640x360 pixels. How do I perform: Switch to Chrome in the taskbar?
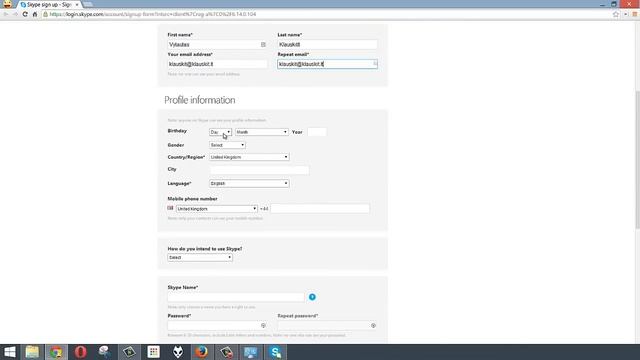coord(56,352)
